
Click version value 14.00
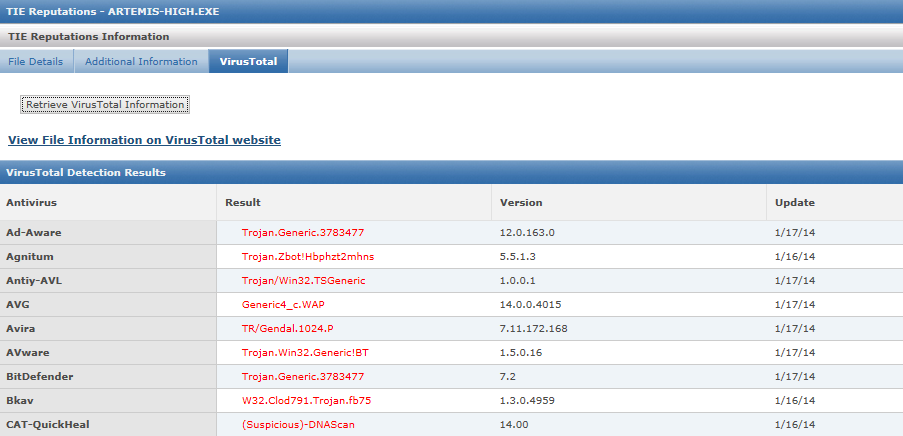(x=514, y=425)
